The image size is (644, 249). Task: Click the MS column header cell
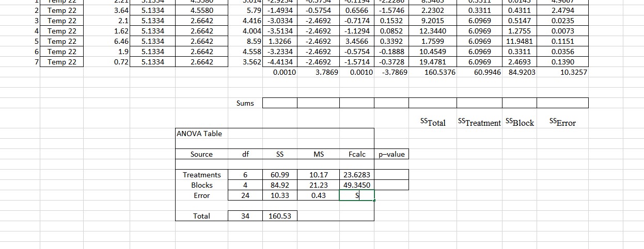point(318,154)
